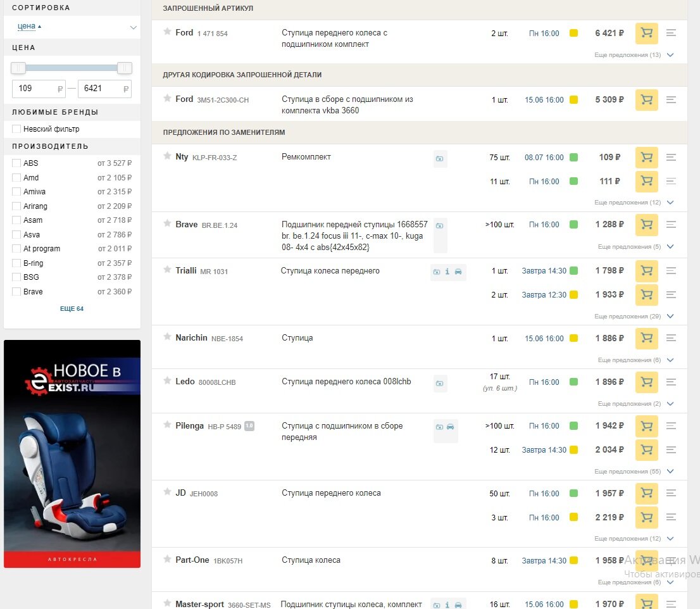Click the Part-One 1BK057H product link
The height and width of the screenshot is (609, 700).
208,560
